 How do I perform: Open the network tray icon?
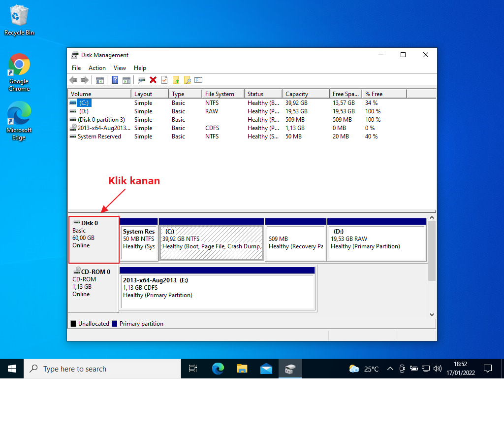[426, 369]
